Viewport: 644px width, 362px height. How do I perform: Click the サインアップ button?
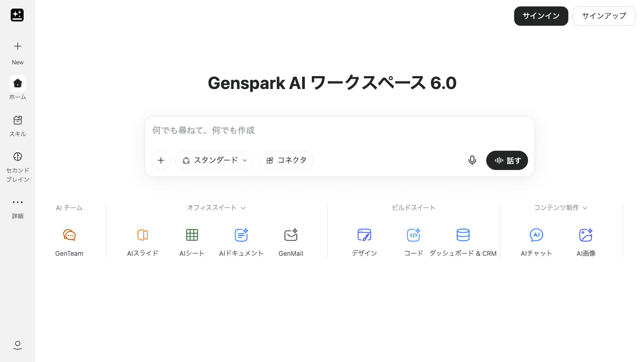click(604, 16)
